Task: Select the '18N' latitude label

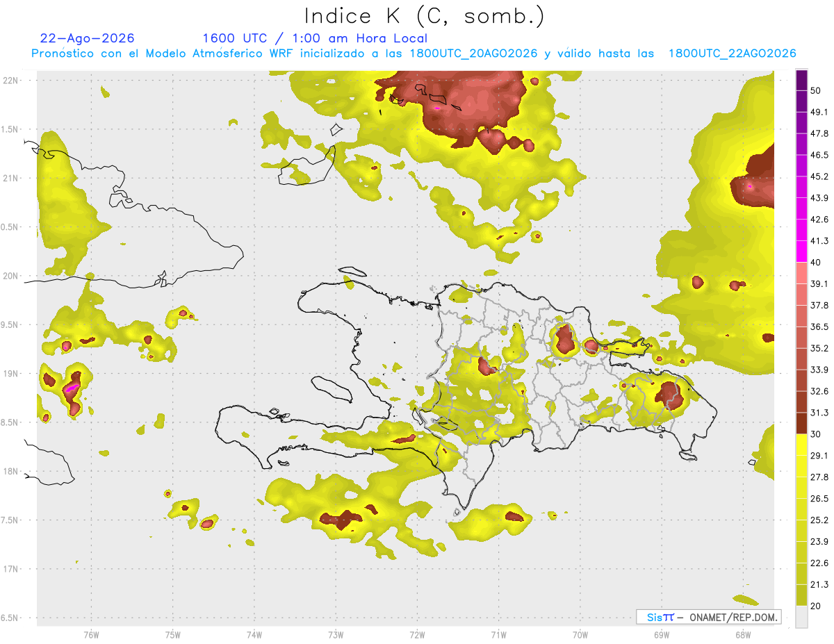Action: point(10,471)
